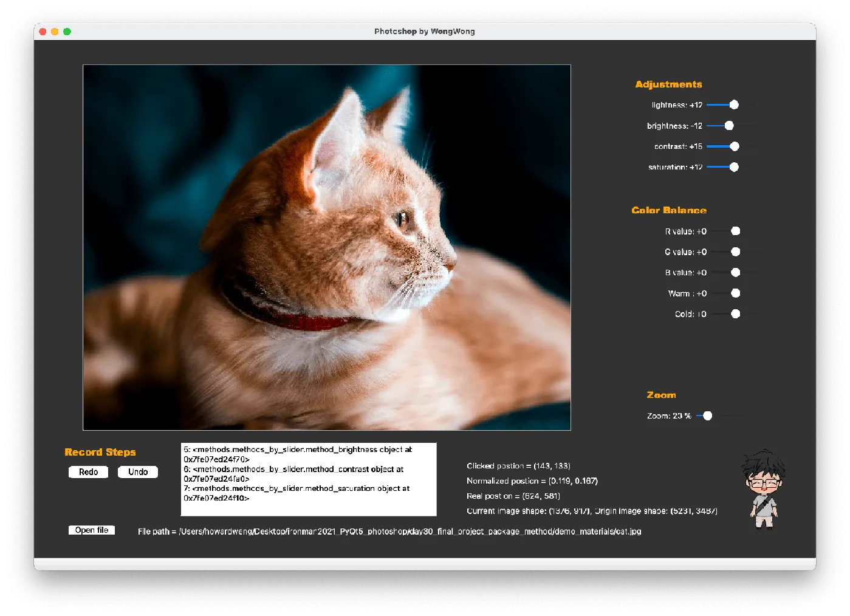Click the brightness slider handle
This screenshot has height=616, width=850.
click(729, 126)
